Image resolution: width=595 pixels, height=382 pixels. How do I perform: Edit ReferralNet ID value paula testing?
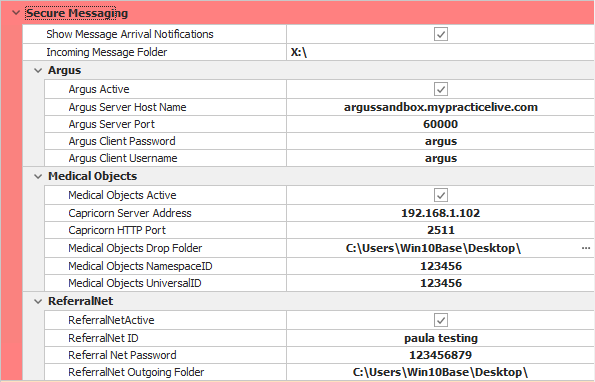click(441, 338)
